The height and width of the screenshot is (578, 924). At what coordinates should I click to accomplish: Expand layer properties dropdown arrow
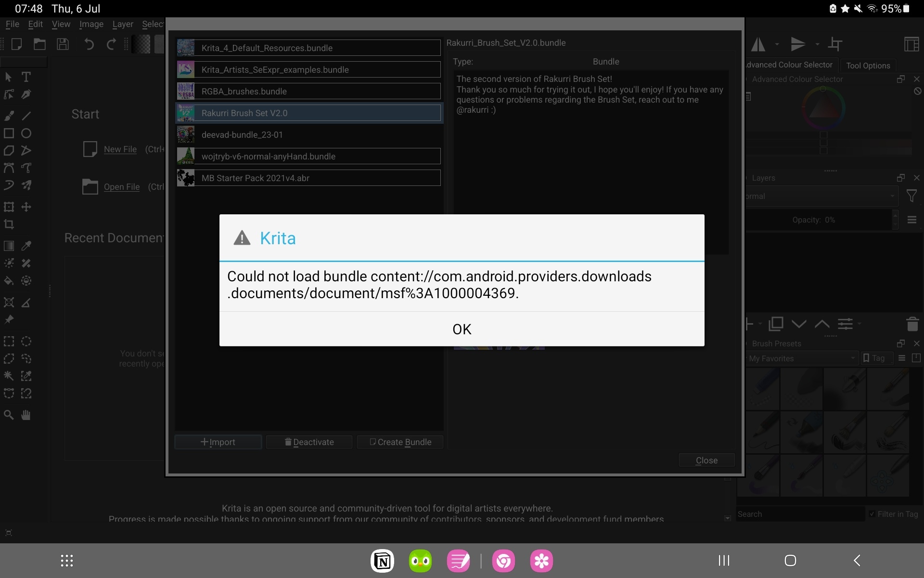860,324
